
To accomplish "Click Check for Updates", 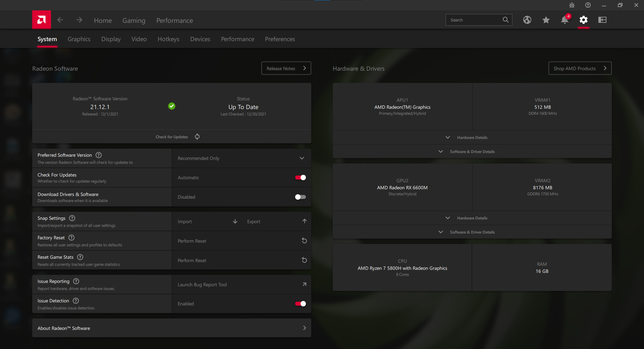I will 172,137.
